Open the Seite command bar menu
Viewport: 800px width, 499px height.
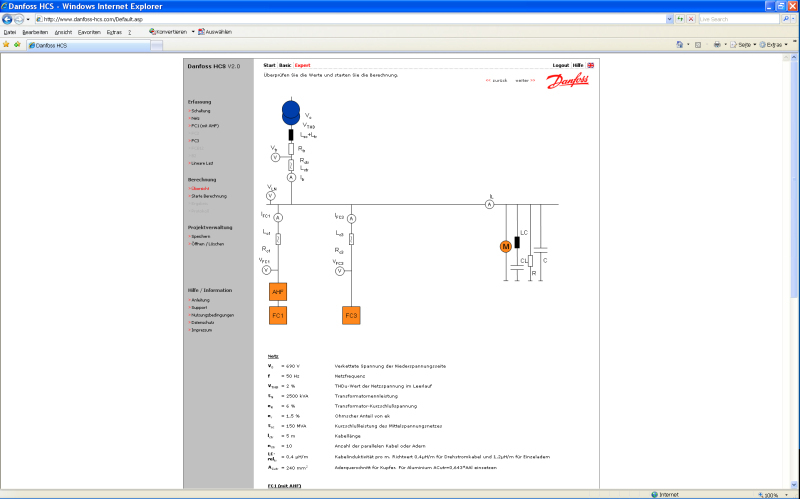tap(743, 45)
